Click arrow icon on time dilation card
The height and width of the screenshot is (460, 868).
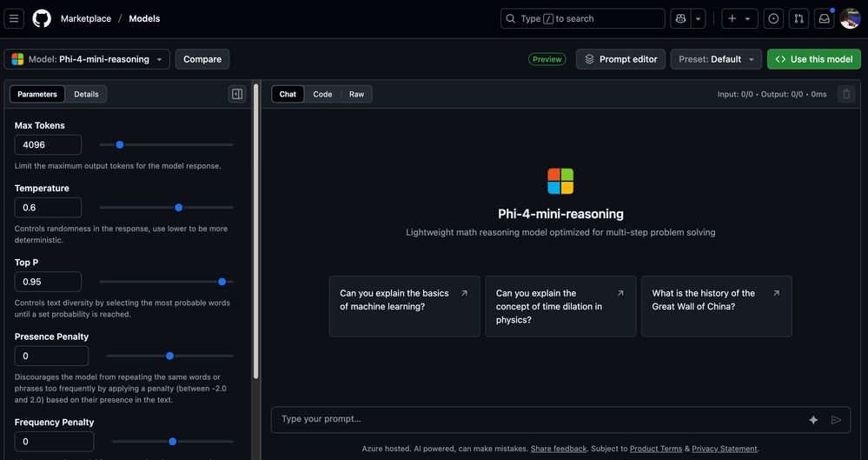620,293
